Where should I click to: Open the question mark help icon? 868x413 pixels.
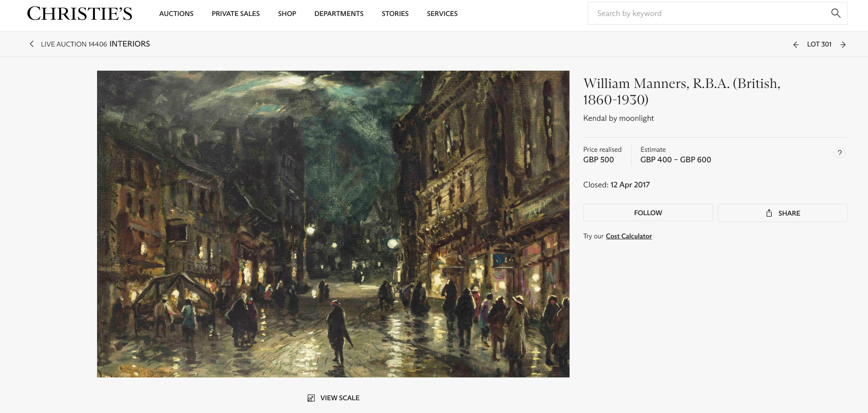839,153
